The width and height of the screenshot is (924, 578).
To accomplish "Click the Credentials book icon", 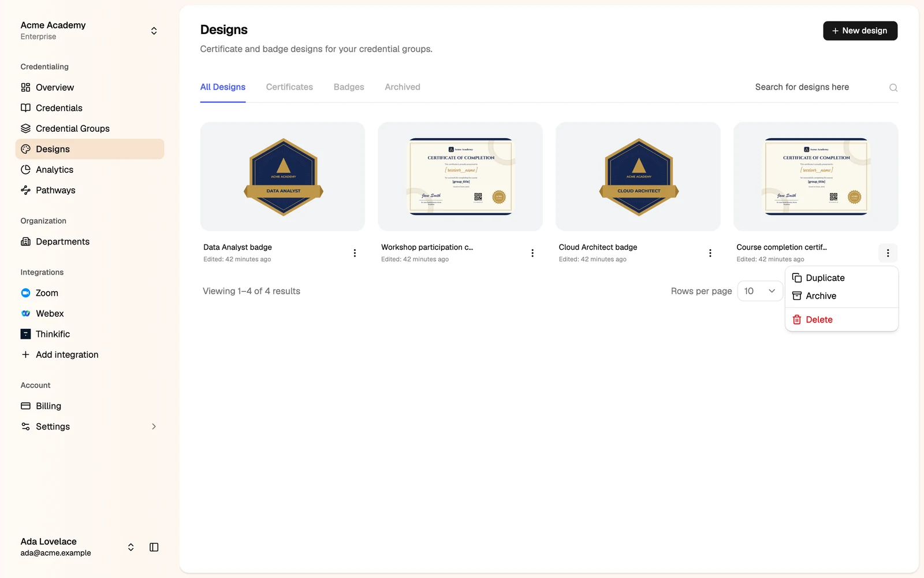I will (25, 108).
